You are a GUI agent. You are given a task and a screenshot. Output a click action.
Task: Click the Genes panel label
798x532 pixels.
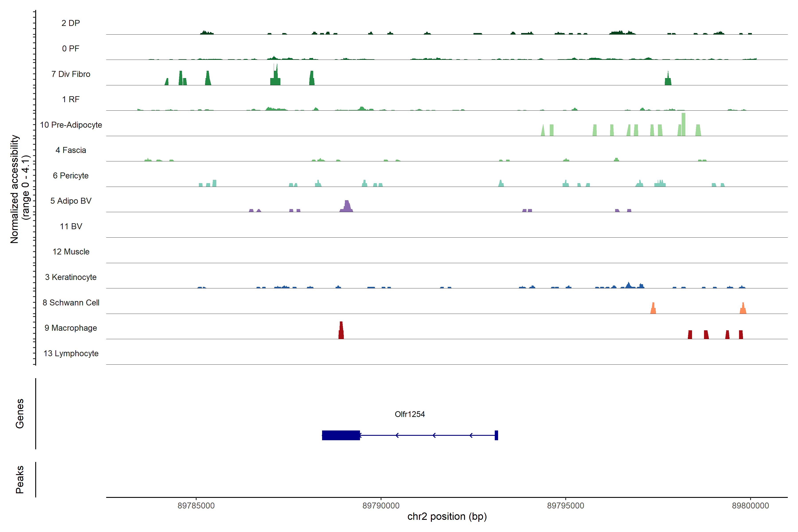(x=20, y=414)
